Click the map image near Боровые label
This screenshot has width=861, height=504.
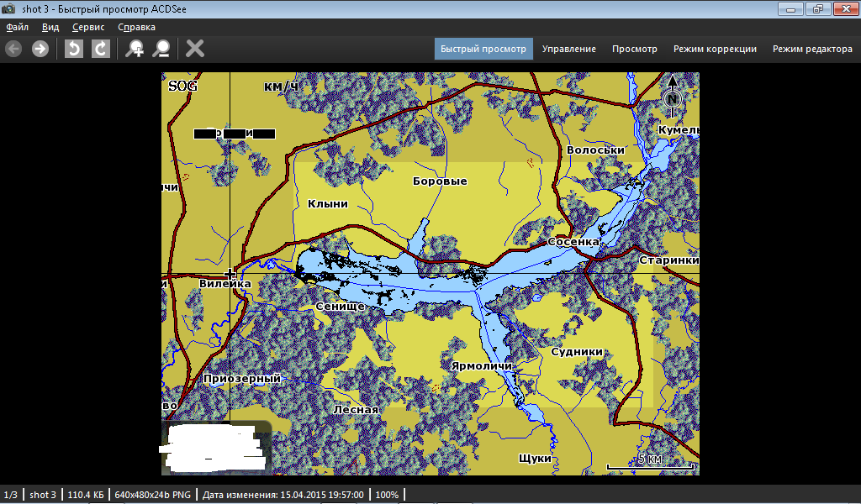pos(440,181)
